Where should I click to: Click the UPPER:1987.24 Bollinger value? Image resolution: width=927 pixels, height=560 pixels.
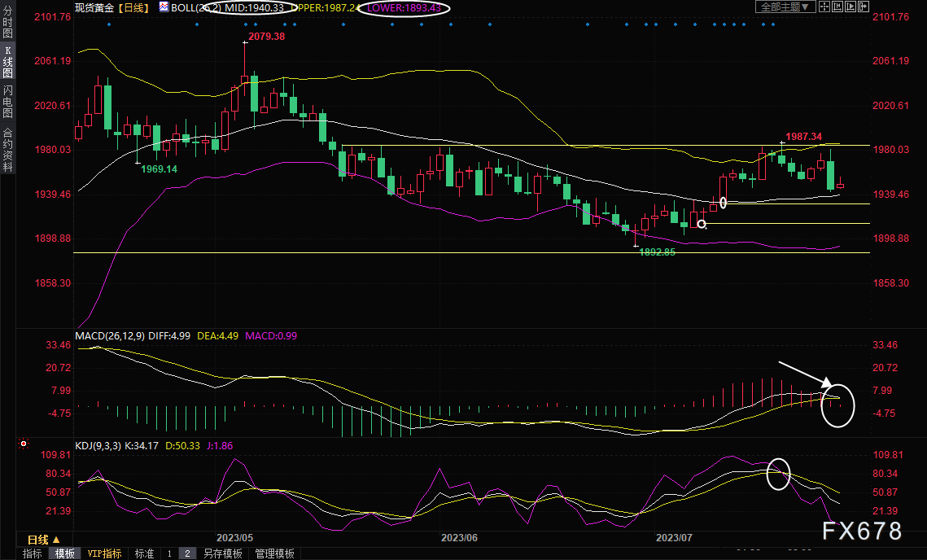(x=326, y=7)
